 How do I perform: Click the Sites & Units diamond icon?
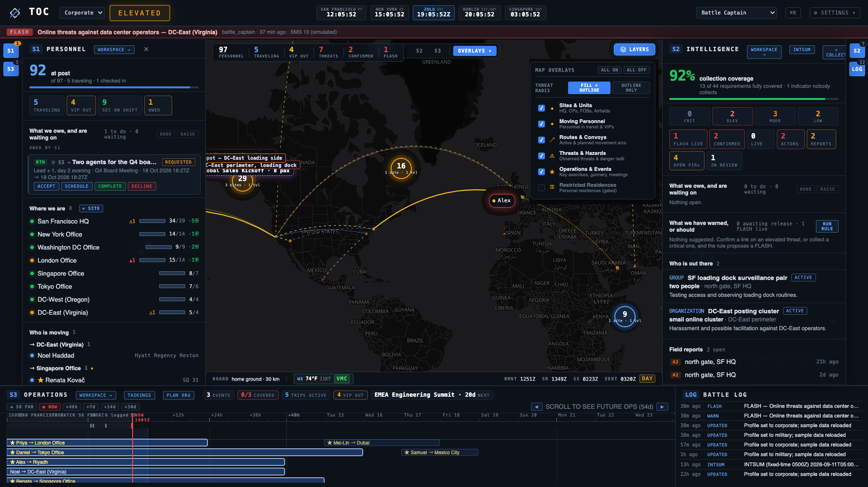click(x=552, y=108)
